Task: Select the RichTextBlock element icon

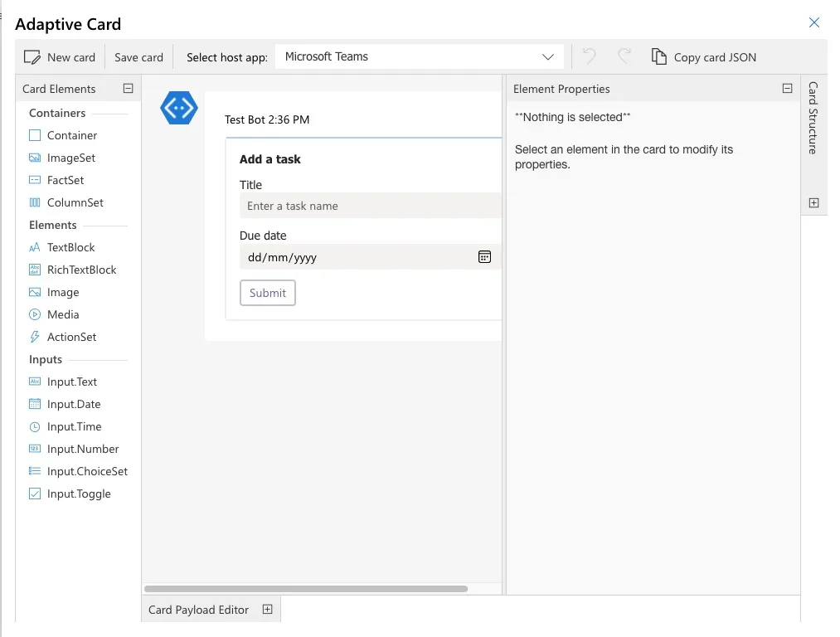Action: [35, 270]
